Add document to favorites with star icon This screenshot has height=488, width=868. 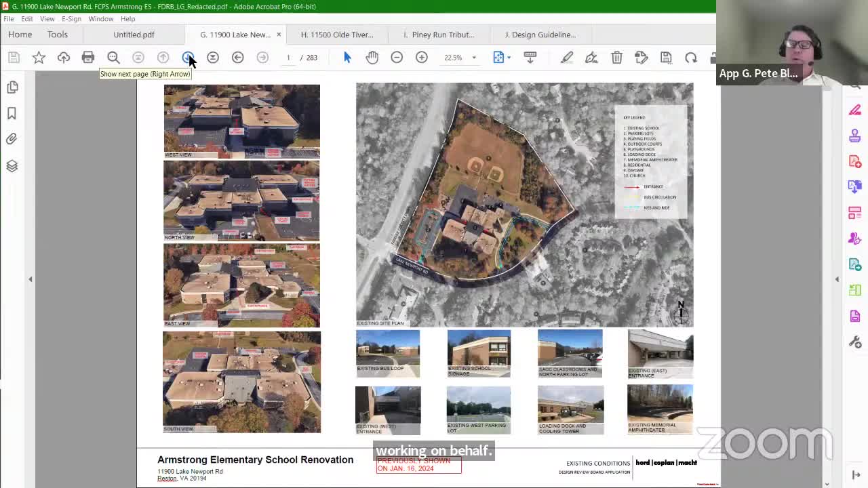39,57
